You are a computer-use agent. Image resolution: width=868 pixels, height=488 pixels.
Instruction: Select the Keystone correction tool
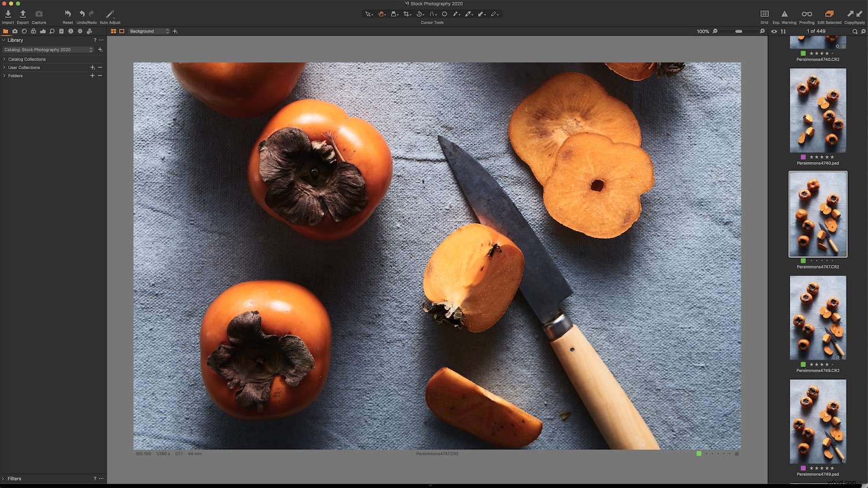(393, 13)
